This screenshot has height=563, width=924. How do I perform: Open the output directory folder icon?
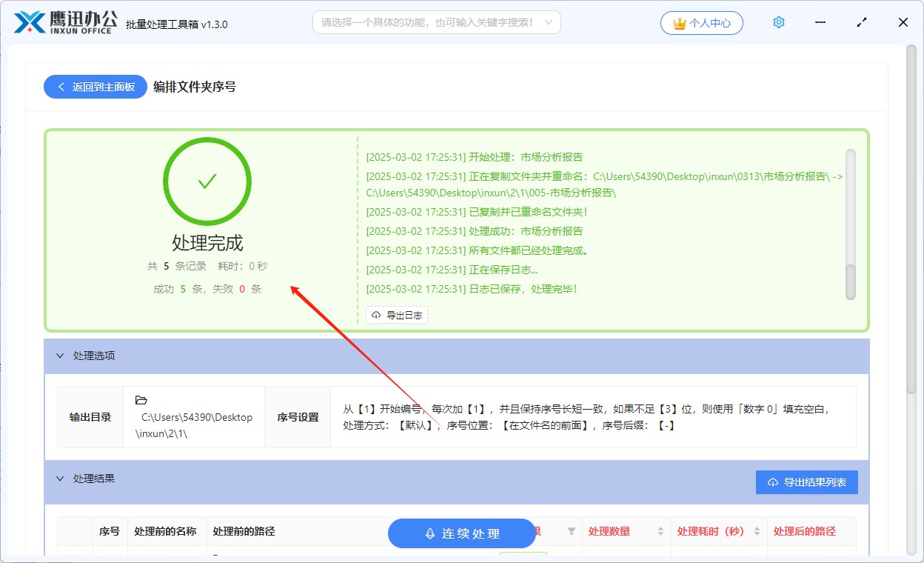pyautogui.click(x=141, y=400)
